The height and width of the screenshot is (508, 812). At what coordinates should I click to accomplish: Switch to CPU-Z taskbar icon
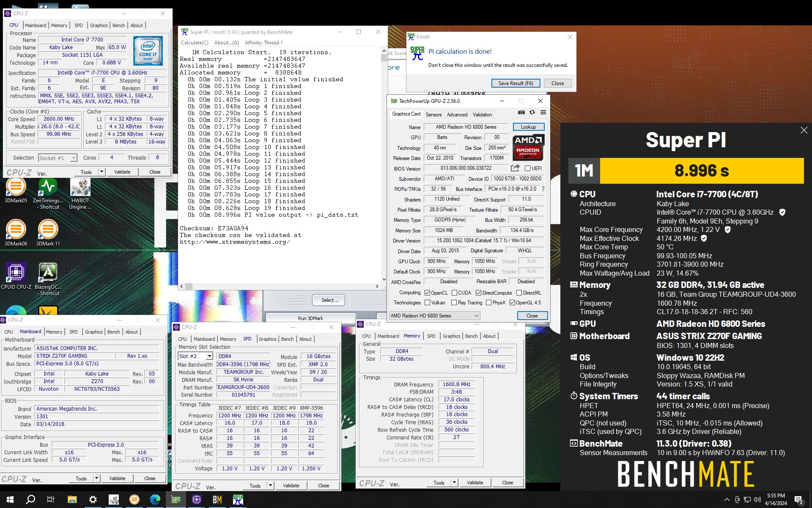click(197, 500)
